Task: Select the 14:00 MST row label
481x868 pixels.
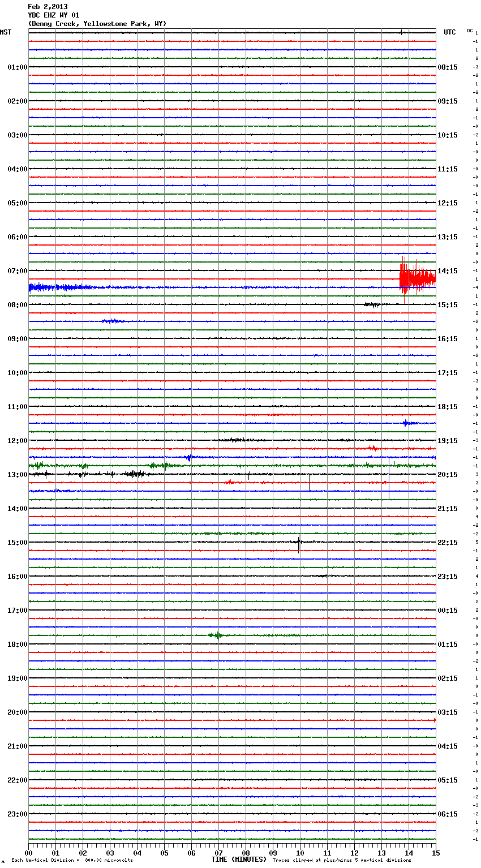Action: pos(18,509)
